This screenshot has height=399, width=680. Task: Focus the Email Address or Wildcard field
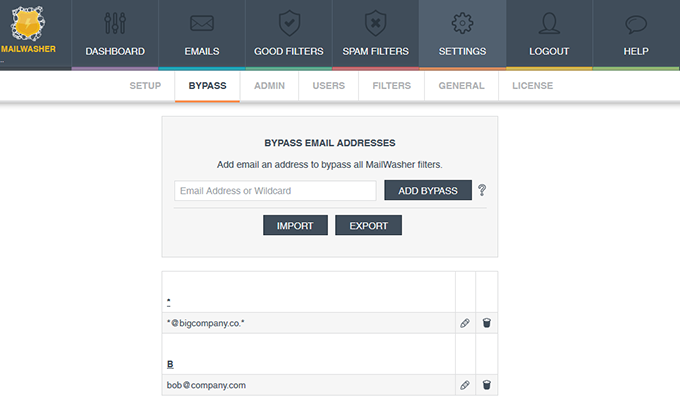275,191
